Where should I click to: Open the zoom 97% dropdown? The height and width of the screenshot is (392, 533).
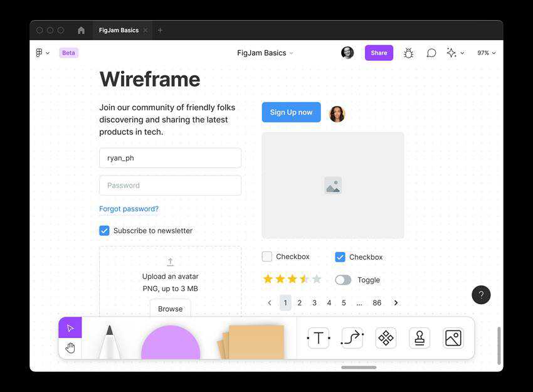click(486, 53)
